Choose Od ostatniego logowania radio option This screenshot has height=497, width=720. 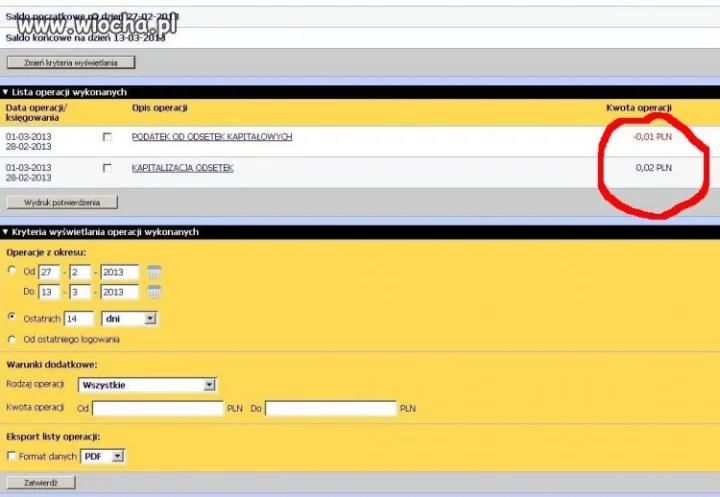12,339
